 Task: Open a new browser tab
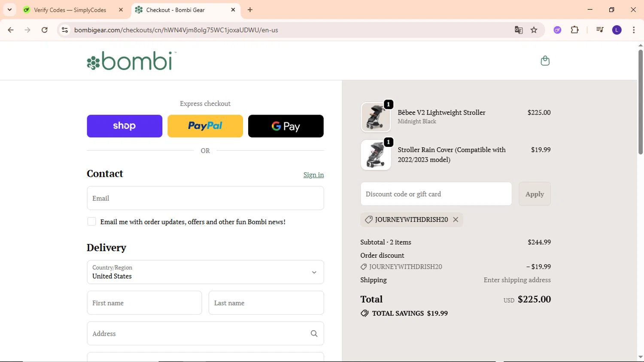(x=250, y=10)
